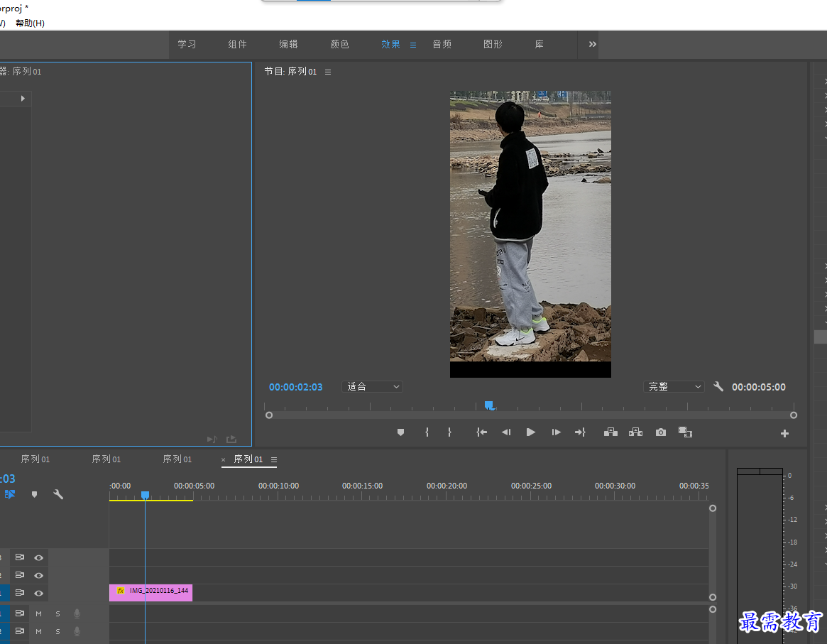
Task: Switch to 颜色 workspace
Action: 339,44
